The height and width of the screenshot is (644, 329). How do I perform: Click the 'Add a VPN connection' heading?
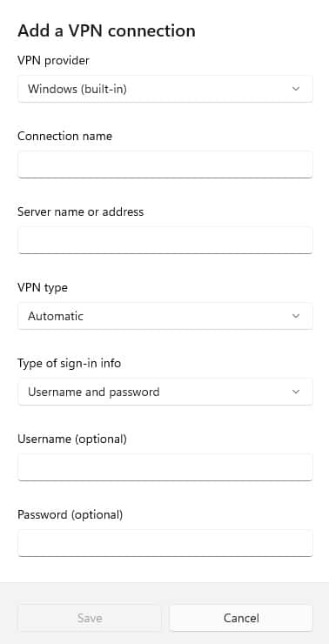tap(106, 30)
